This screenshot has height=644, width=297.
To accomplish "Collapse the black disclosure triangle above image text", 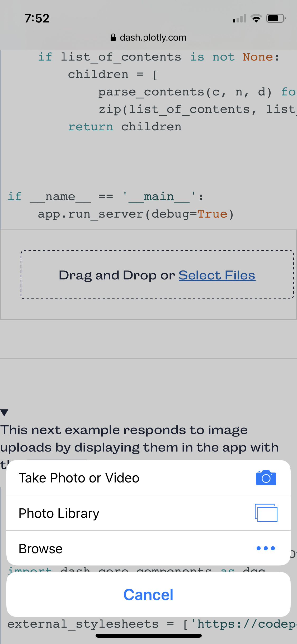I will 4,412.
